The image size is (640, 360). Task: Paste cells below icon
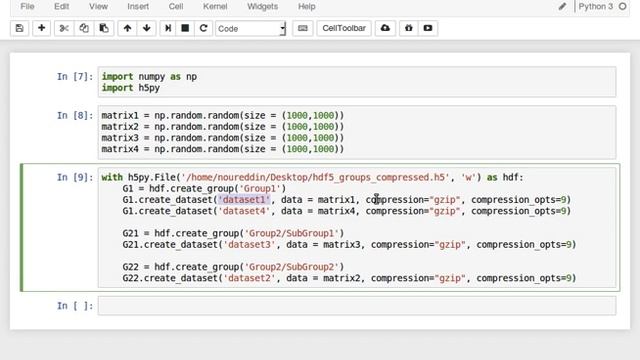[x=104, y=28]
